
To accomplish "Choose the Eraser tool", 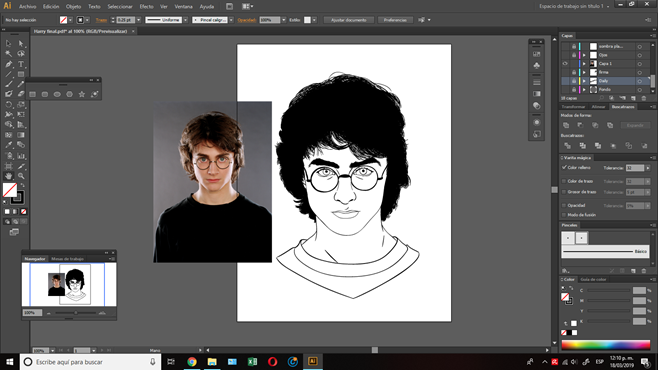I will click(x=21, y=94).
